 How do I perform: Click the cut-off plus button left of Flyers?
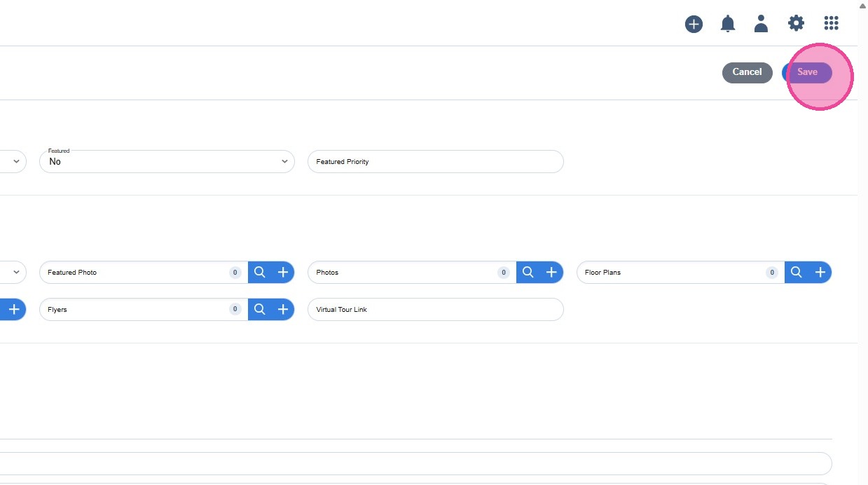click(x=13, y=310)
